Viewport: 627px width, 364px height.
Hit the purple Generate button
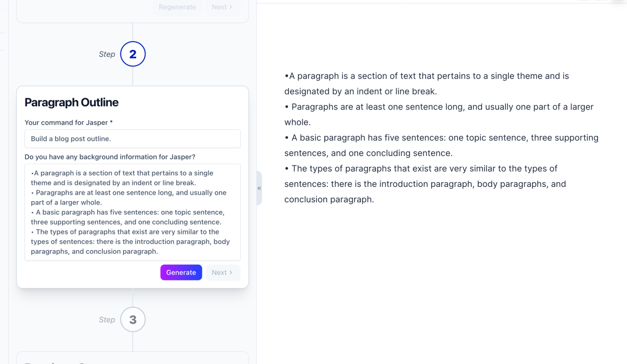181,272
